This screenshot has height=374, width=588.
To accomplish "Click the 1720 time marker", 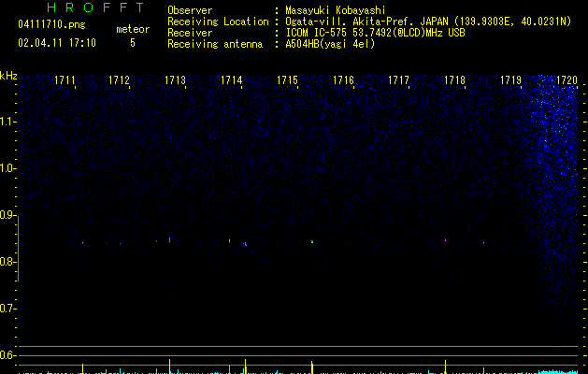I will [566, 80].
